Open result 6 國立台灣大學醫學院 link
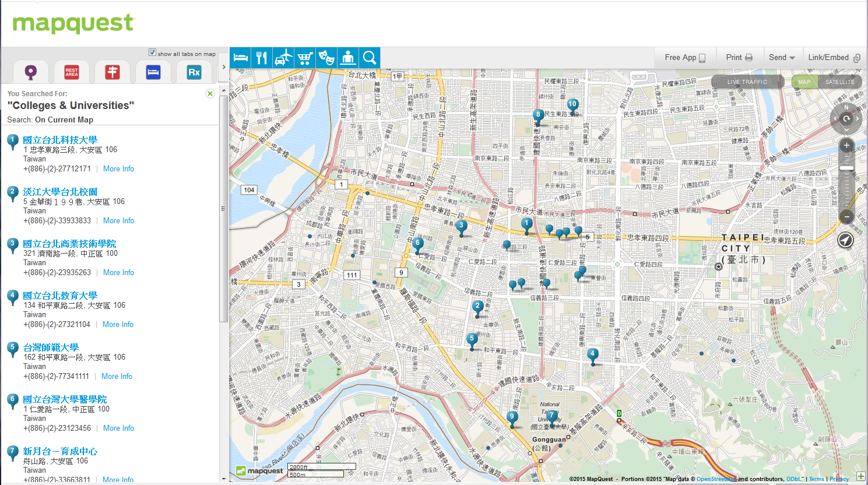868x485 pixels. 65,399
